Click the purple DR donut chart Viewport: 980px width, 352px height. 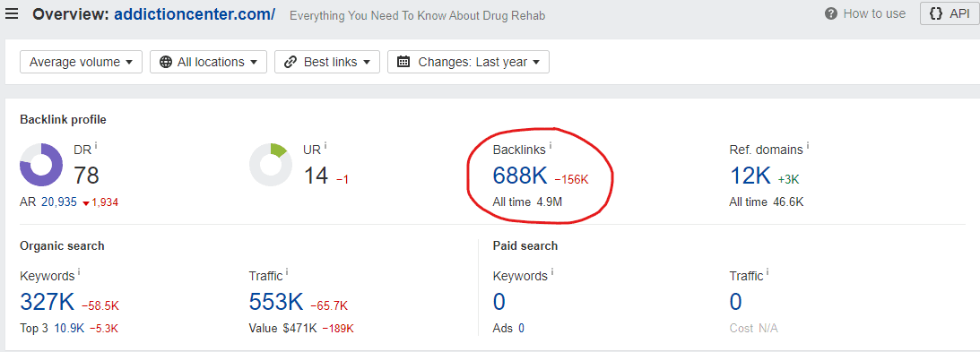pos(41,165)
